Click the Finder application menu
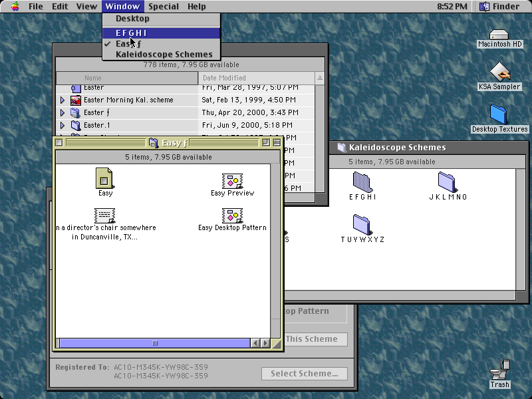The width and height of the screenshot is (532, 399). pos(499,7)
